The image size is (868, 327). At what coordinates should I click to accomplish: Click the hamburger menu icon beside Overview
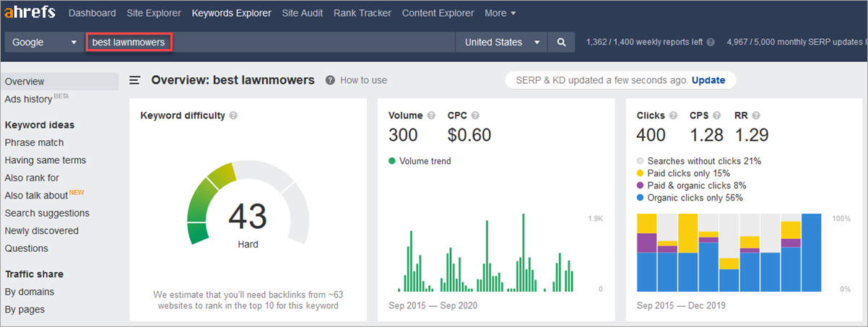[x=134, y=80]
